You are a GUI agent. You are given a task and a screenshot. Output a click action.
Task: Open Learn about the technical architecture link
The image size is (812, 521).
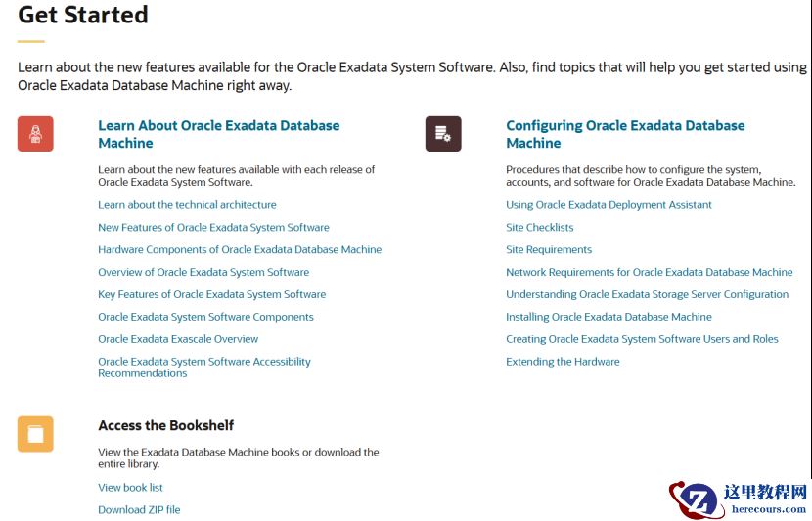tap(187, 205)
